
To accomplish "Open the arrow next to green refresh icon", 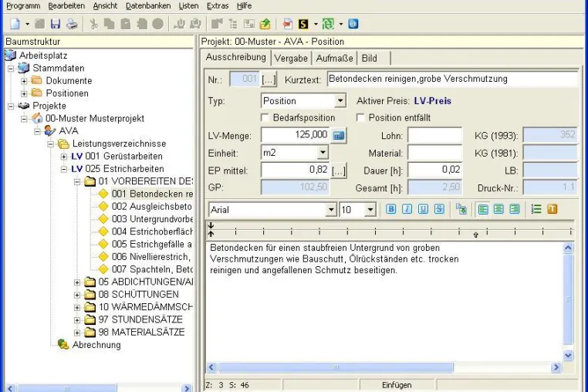I will point(341,25).
